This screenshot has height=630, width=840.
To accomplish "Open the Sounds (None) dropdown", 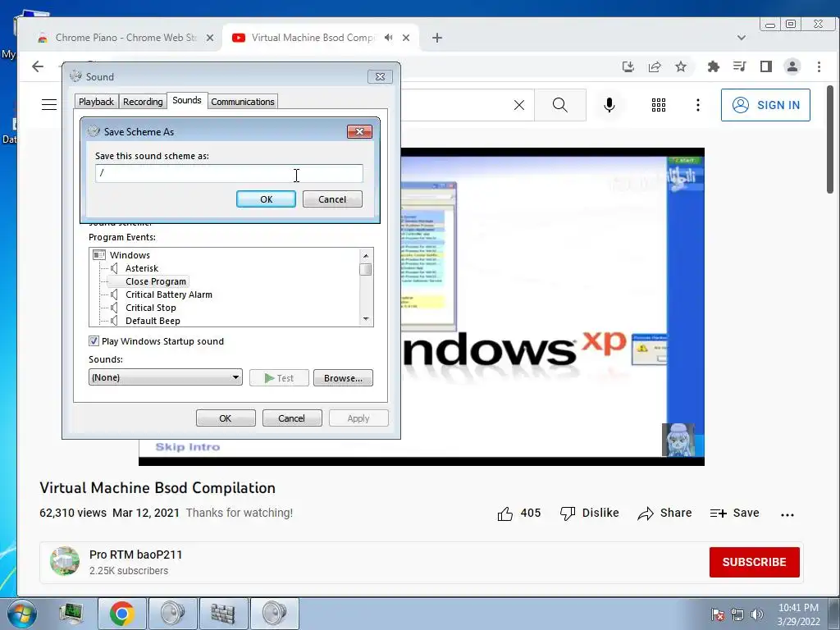I will pos(166,377).
